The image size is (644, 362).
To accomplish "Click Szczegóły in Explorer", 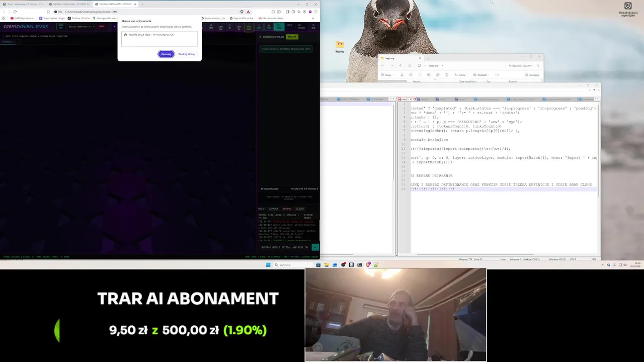I will click(x=532, y=75).
